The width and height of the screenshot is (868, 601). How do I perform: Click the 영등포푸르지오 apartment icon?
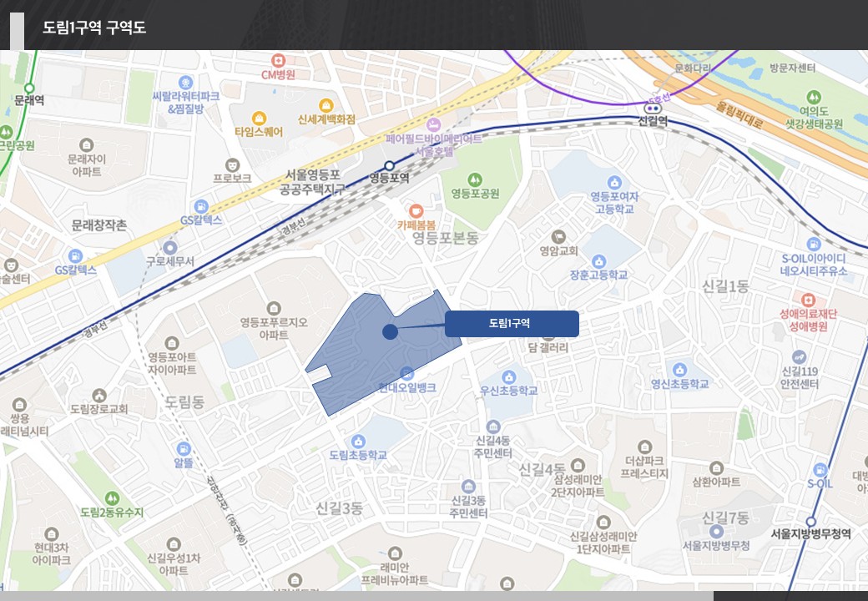pos(274,308)
